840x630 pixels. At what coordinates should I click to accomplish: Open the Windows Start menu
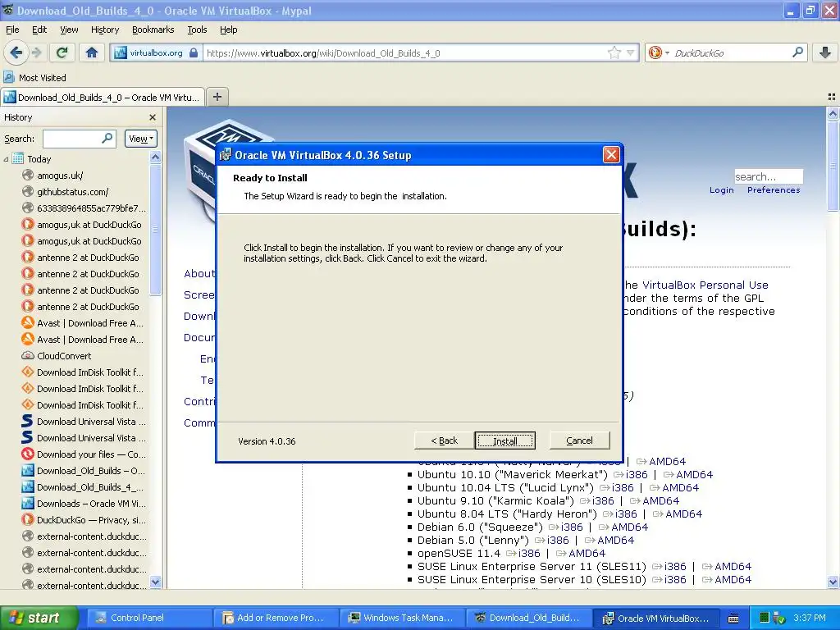(39, 618)
